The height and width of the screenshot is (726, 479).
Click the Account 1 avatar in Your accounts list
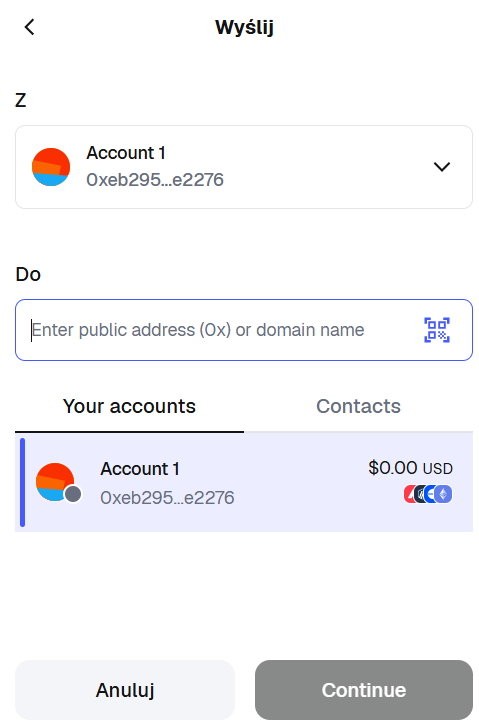pos(55,482)
